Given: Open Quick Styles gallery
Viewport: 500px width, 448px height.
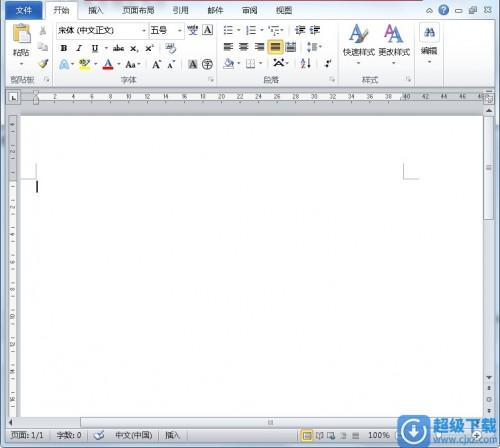Looking at the screenshot, I should [359, 43].
